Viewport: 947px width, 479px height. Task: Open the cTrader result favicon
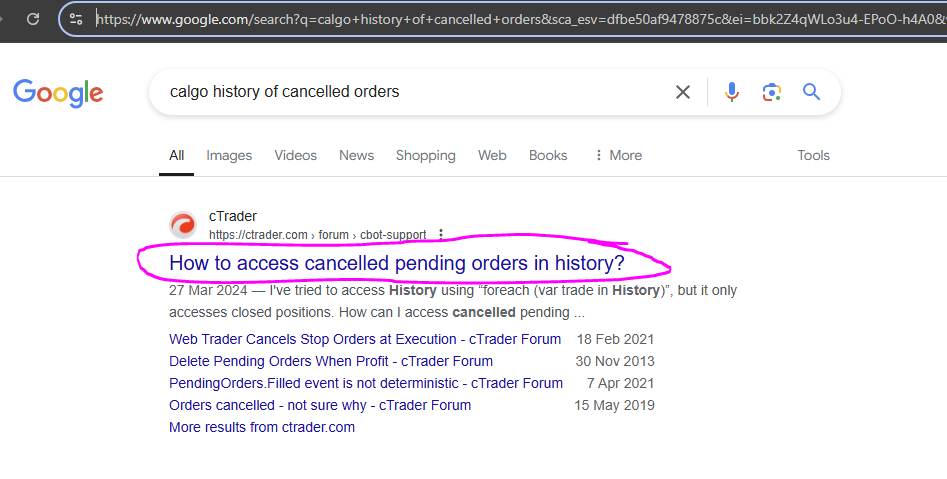[x=182, y=225]
